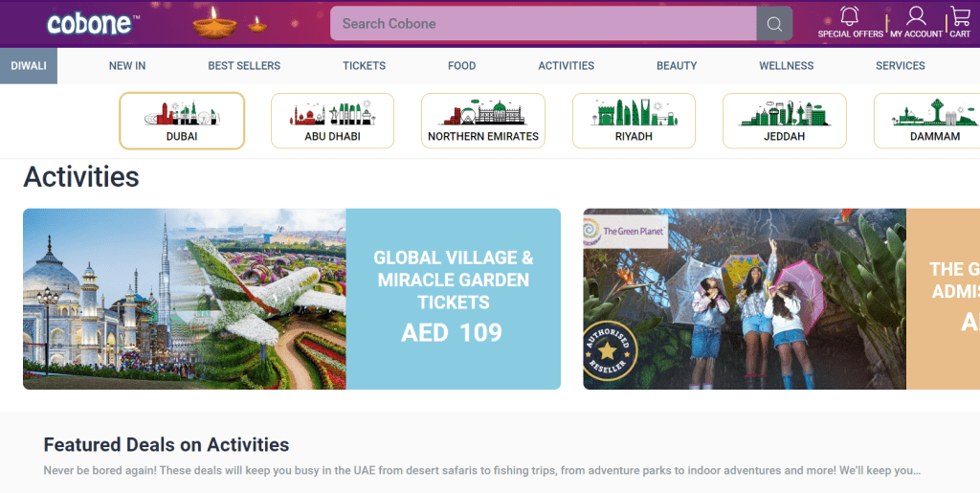
Task: Navigate to Tickets category
Action: pos(364,66)
